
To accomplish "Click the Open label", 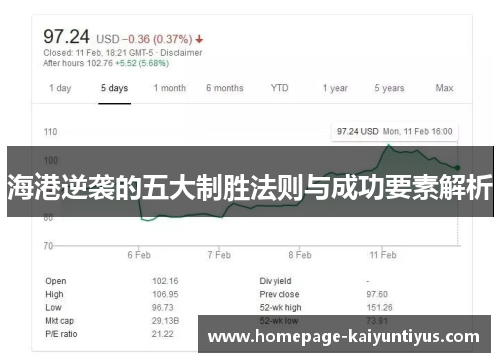I will [x=56, y=281].
